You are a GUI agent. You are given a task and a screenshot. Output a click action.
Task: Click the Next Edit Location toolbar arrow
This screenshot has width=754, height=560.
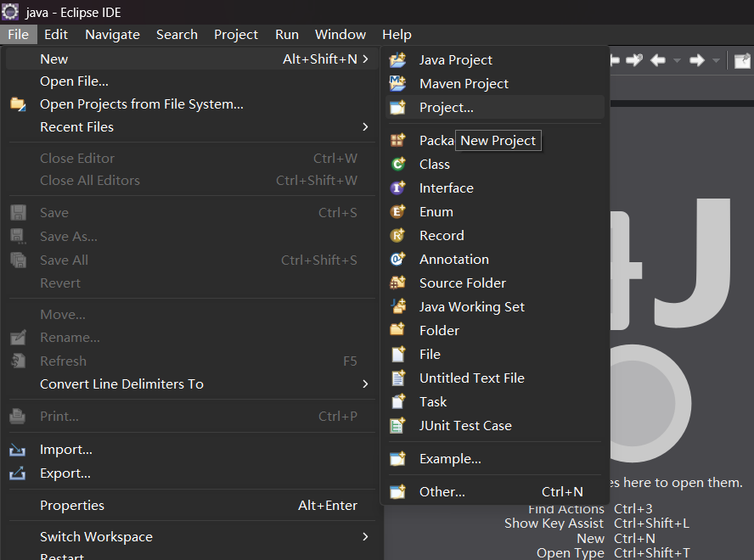pyautogui.click(x=634, y=60)
